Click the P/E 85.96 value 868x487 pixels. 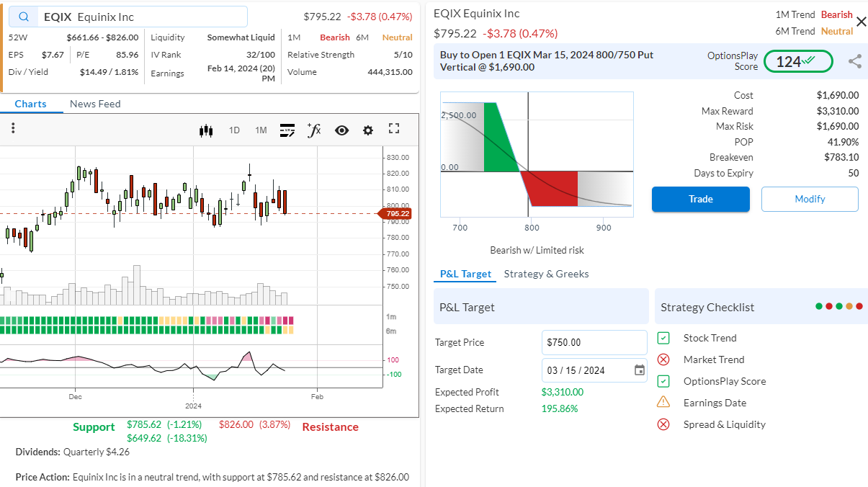click(x=127, y=55)
